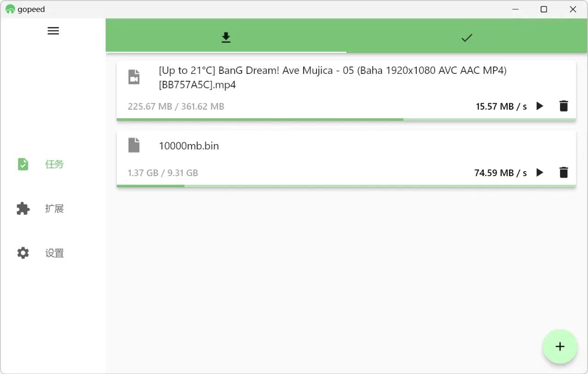
Task: Open the hamburger menu in sidebar
Action: (x=53, y=31)
